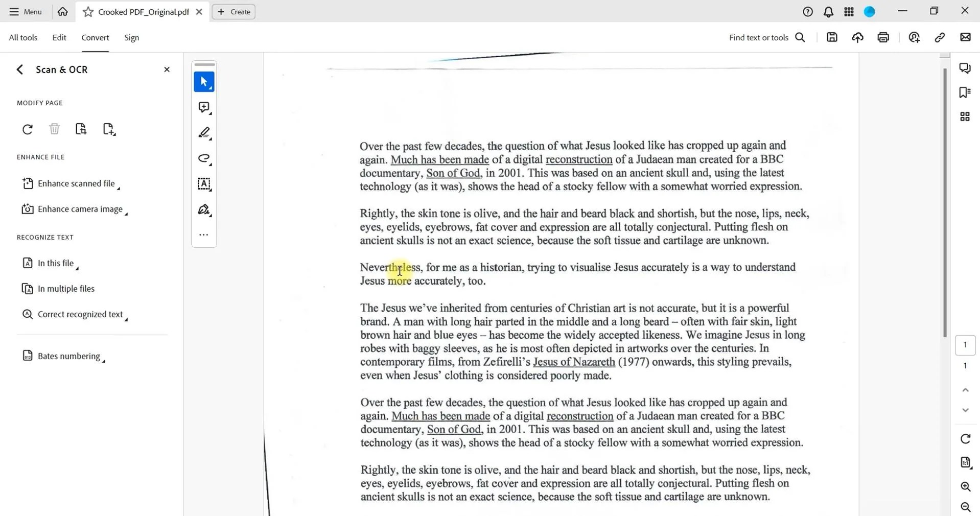The width and height of the screenshot is (980, 516).
Task: Open the Menu
Action: [25, 11]
